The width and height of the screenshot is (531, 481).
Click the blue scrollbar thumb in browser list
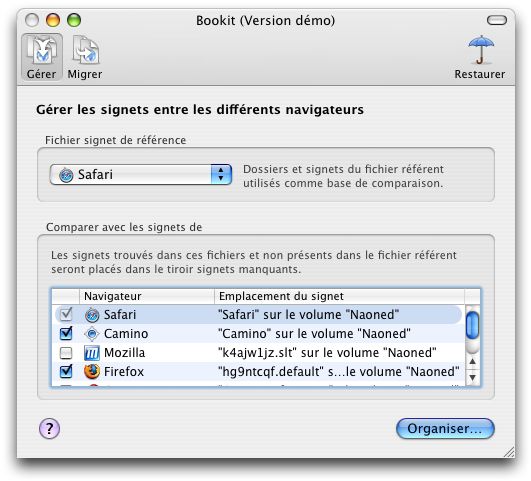(x=472, y=325)
